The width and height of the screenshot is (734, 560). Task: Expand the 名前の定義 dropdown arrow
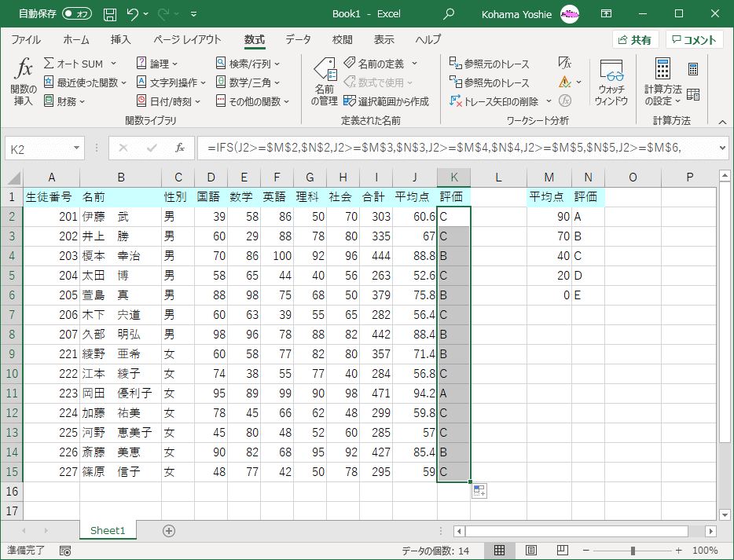(415, 64)
